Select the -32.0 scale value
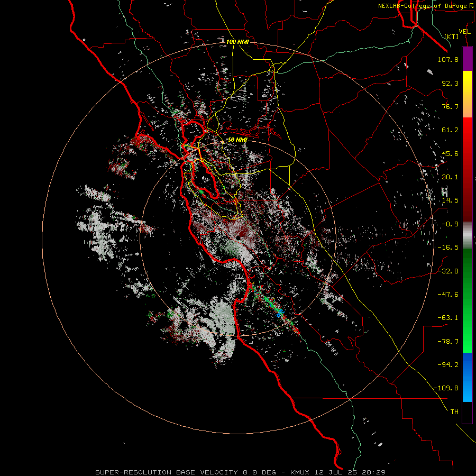This screenshot has height=476, width=476. point(448,271)
